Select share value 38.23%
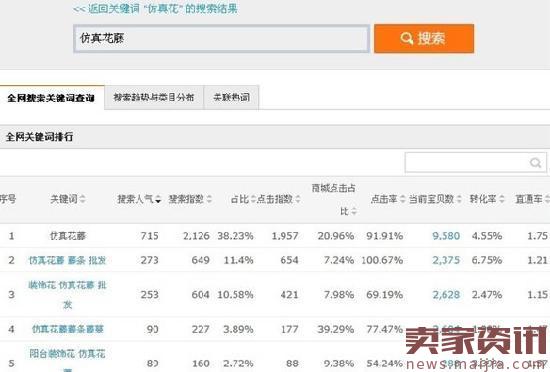 pyautogui.click(x=235, y=236)
